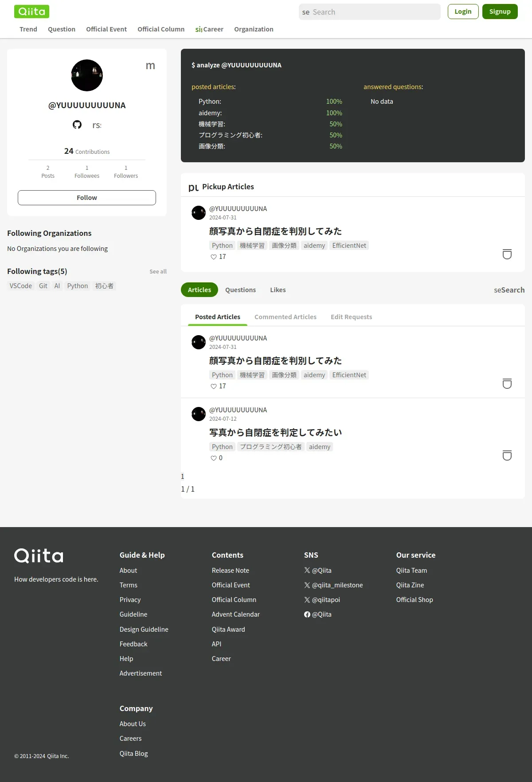Open Pickup article 顔写真から自閉症を判別してみた
Image resolution: width=532 pixels, height=782 pixels.
tap(275, 231)
